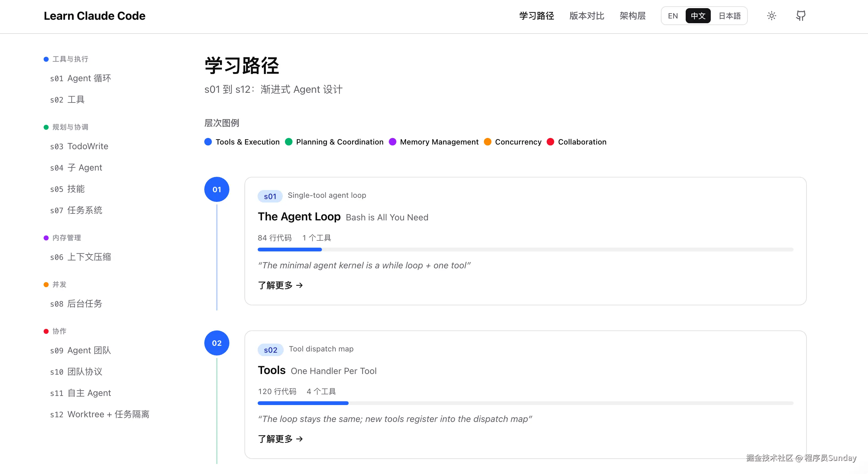868x474 pixels.
Task: Click the blue 01 timeline circle
Action: pyautogui.click(x=217, y=190)
